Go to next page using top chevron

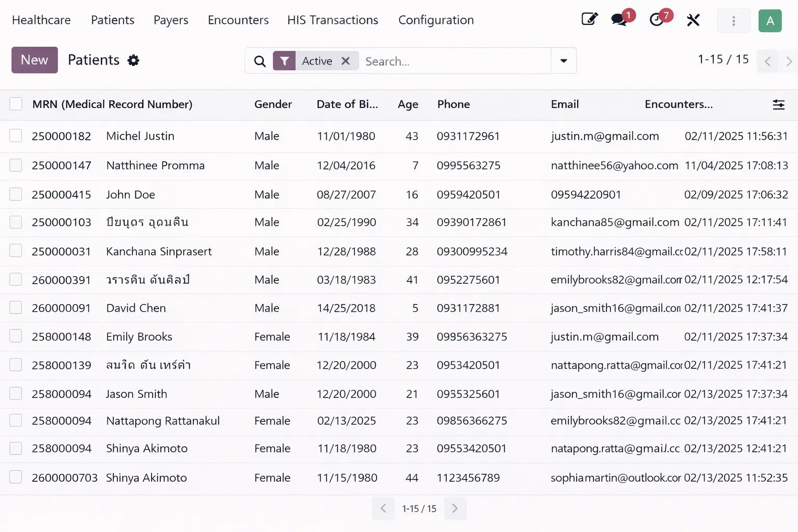(x=789, y=61)
